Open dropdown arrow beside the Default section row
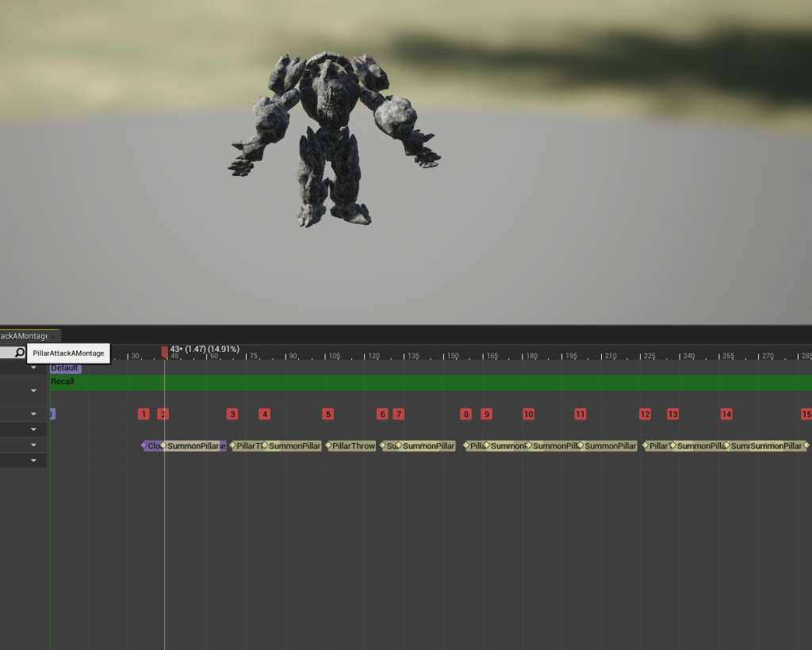 coord(34,369)
